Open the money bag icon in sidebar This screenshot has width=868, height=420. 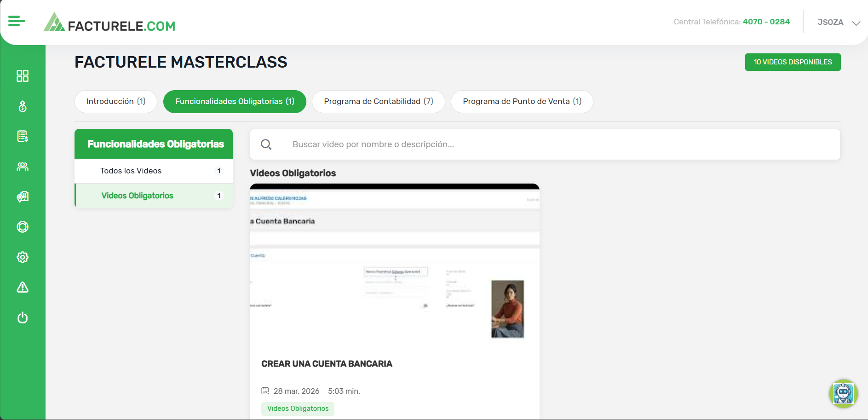tap(23, 106)
